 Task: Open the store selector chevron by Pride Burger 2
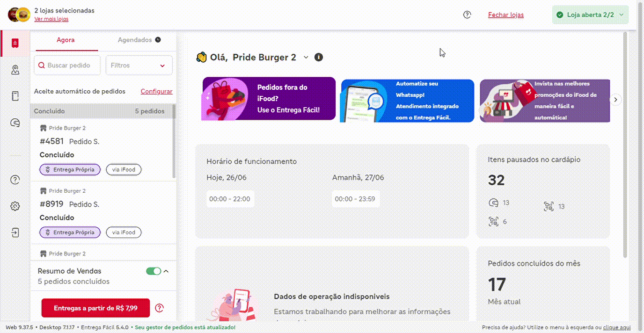(x=306, y=57)
